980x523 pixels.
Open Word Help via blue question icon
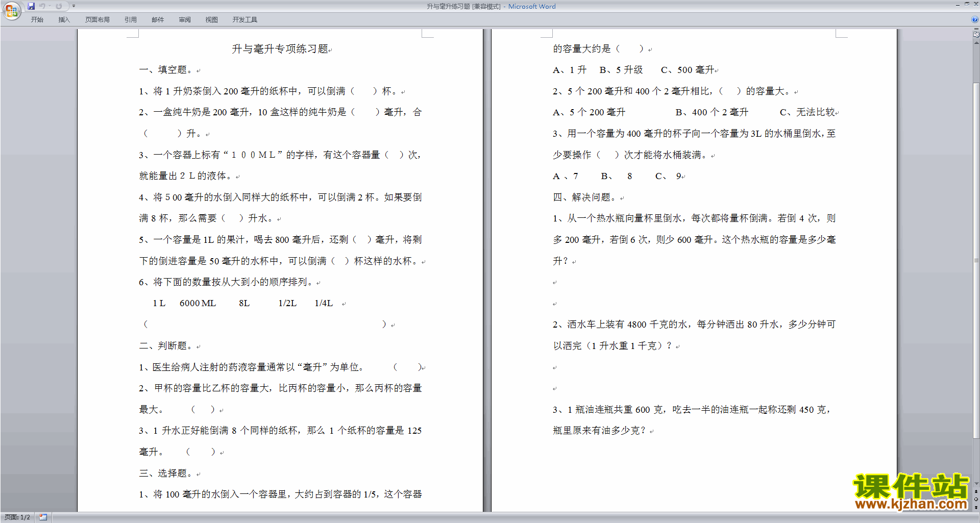pos(975,19)
